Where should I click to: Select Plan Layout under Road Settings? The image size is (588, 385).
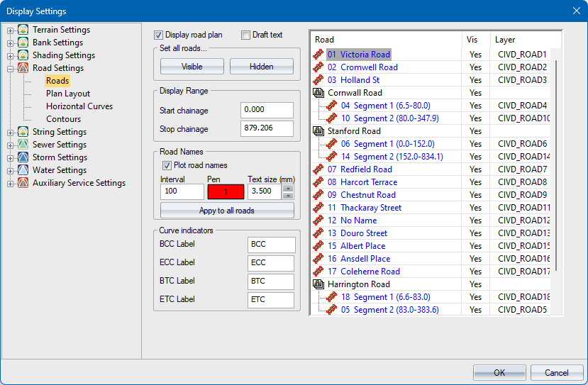68,94
